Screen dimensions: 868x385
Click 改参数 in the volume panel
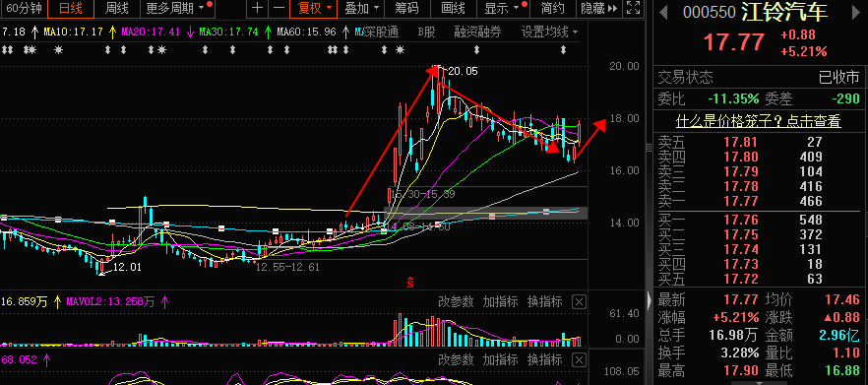coord(456,302)
